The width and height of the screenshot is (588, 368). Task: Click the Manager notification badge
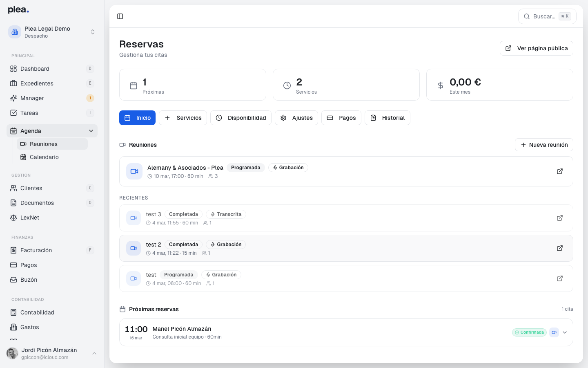[x=90, y=98]
